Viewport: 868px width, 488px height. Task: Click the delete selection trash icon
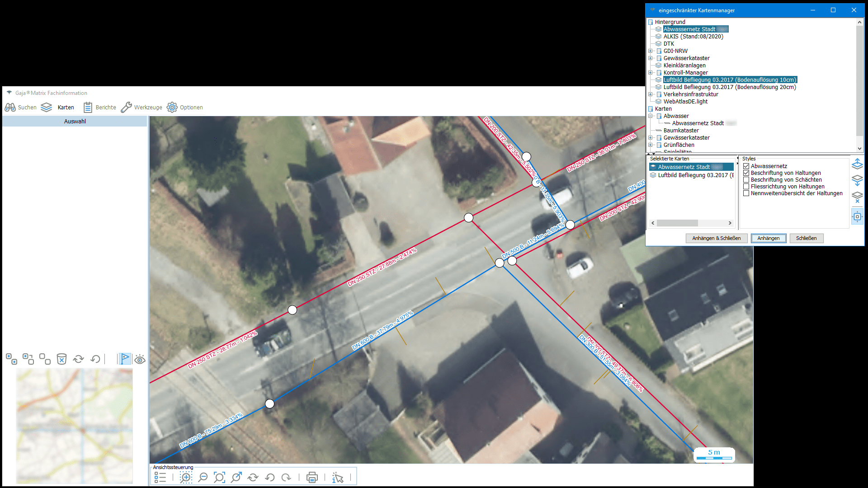61,359
